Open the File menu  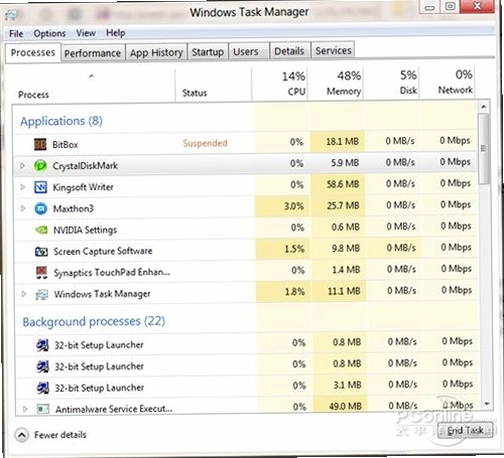(x=16, y=34)
